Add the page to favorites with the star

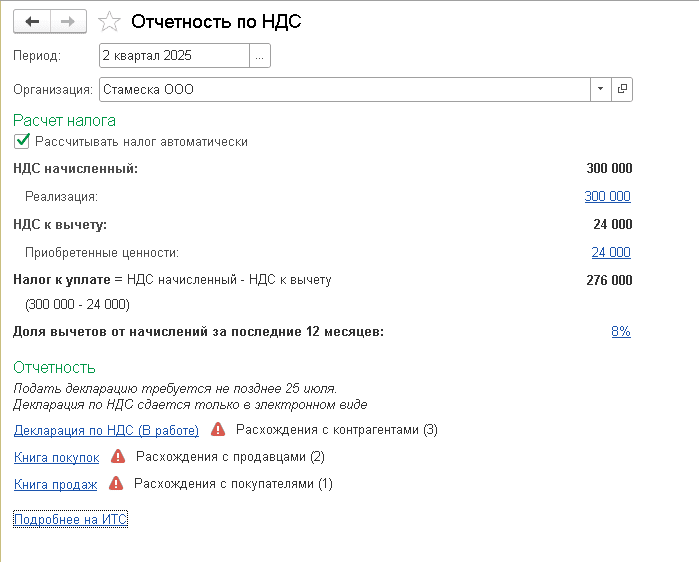111,21
